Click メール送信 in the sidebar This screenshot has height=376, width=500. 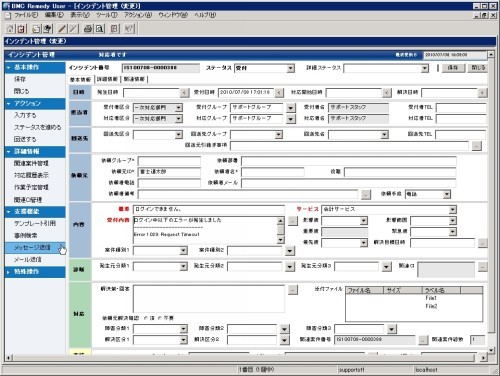(x=28, y=260)
